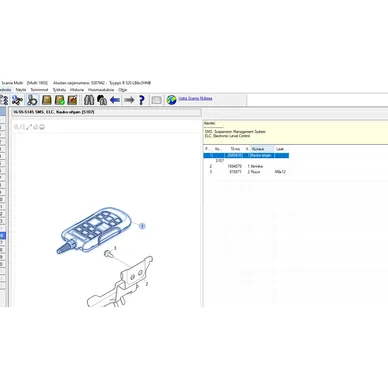
Task: Click the gray forward arrow icon
Action: (129, 100)
